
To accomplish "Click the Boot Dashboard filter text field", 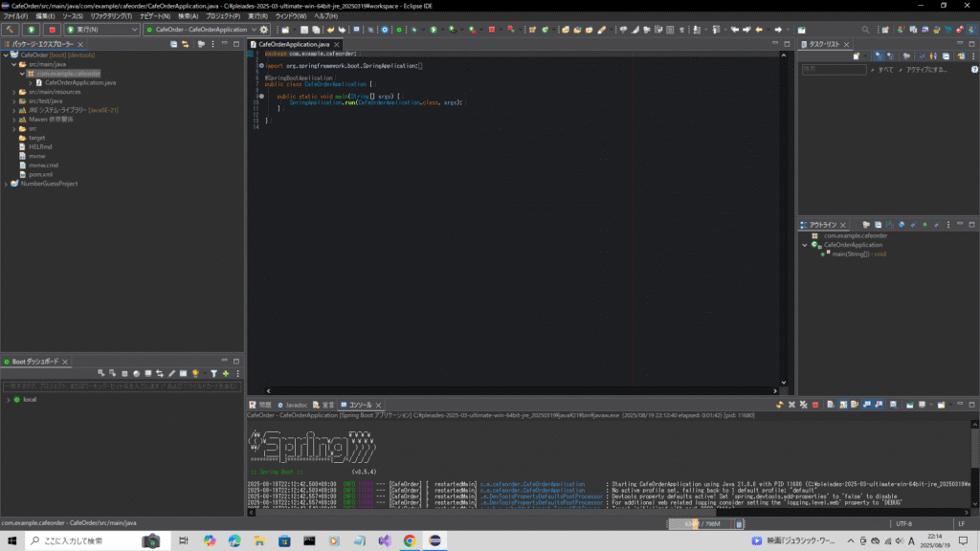I will [122, 386].
